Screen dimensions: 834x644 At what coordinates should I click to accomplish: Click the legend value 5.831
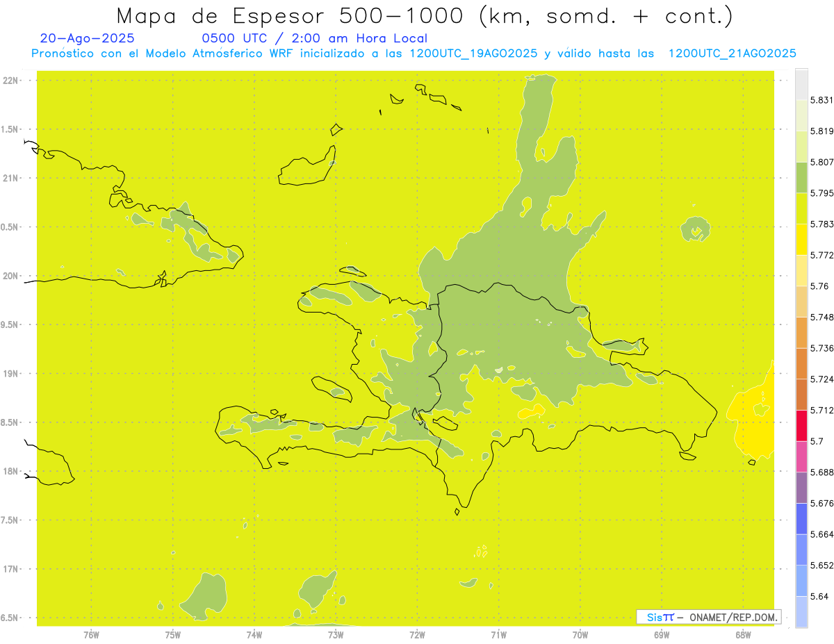[822, 100]
